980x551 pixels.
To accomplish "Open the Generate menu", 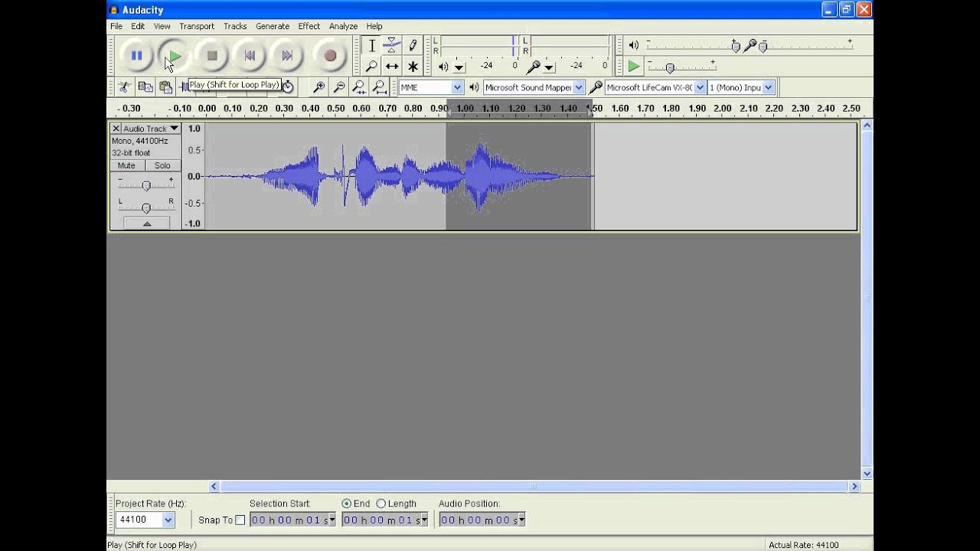I will (x=273, y=26).
